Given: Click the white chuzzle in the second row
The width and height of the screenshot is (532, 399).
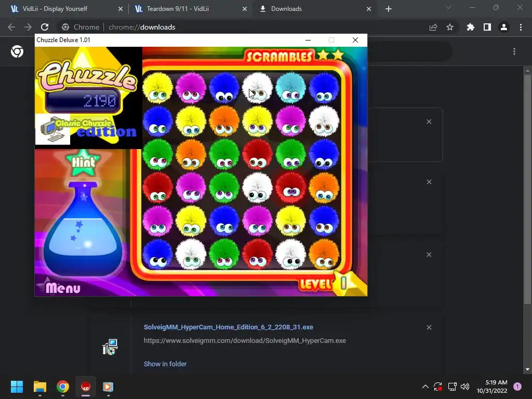Looking at the screenshot, I should pyautogui.click(x=324, y=121).
